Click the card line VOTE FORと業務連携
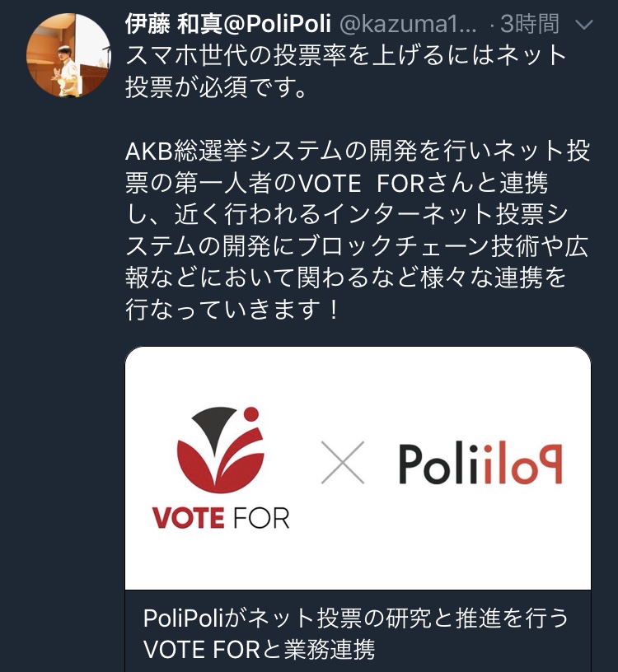This screenshot has height=672, width=618. click(260, 650)
